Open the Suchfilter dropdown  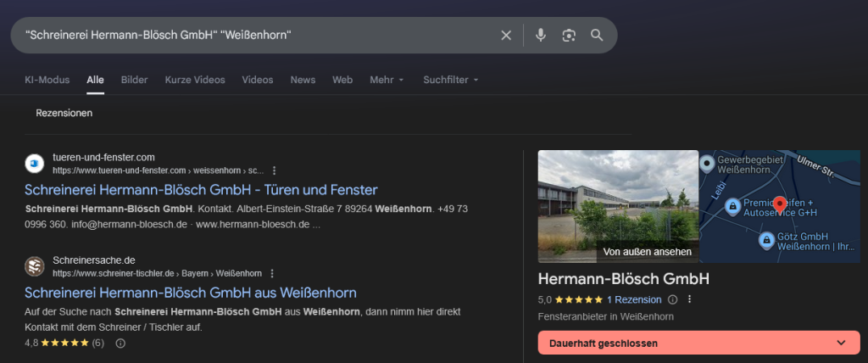click(x=451, y=80)
